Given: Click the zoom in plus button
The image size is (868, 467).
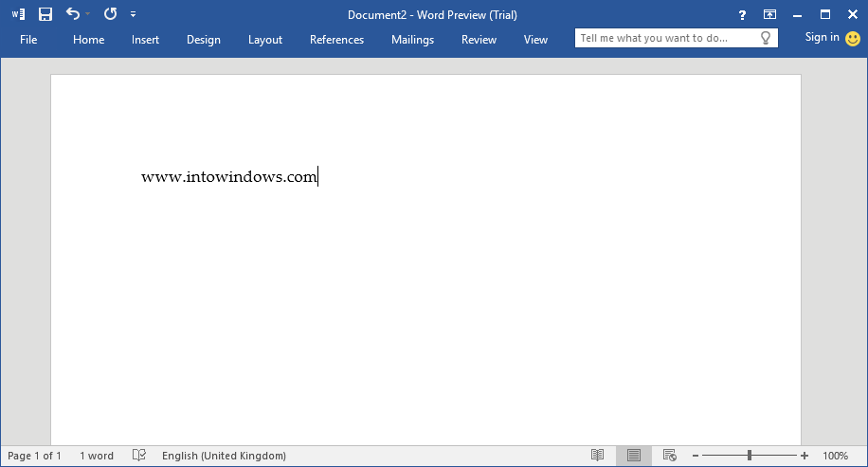Looking at the screenshot, I should pyautogui.click(x=805, y=456).
